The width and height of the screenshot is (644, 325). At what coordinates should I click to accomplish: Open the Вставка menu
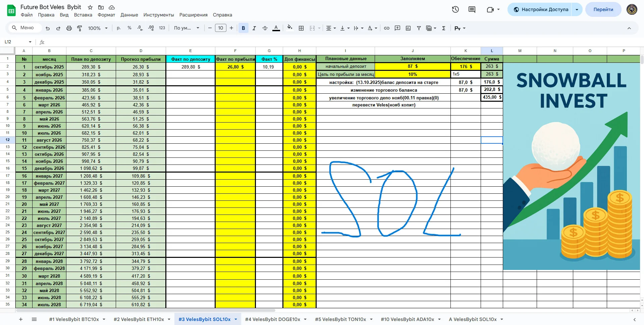83,15
